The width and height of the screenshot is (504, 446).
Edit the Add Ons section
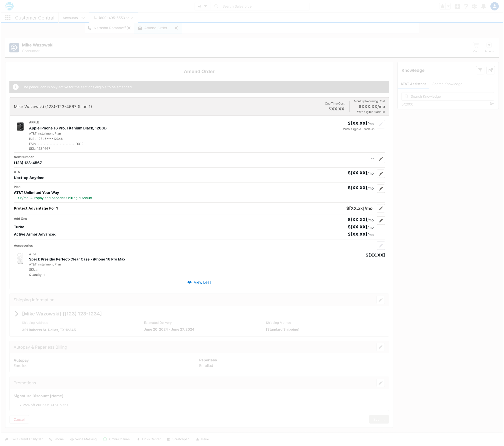[x=381, y=220]
